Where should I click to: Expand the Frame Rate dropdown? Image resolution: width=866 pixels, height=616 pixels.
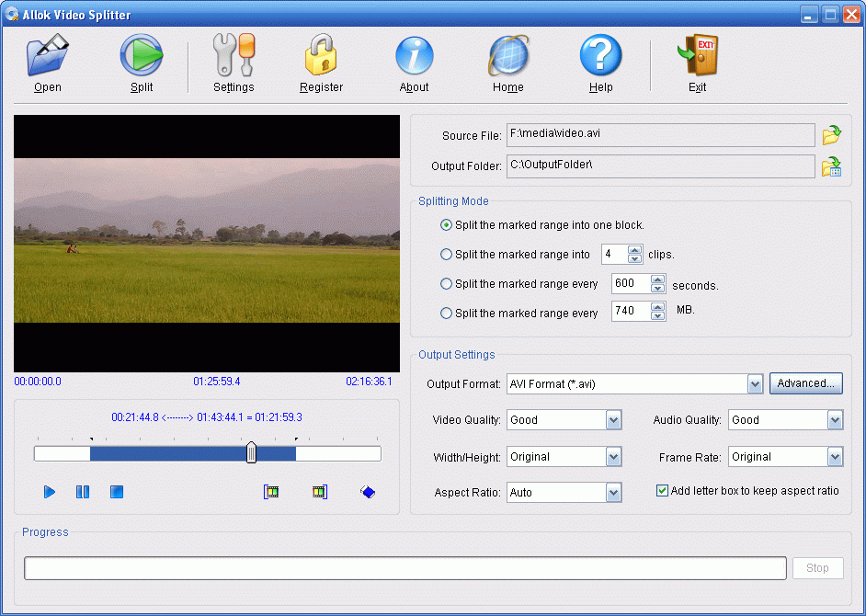tap(835, 457)
